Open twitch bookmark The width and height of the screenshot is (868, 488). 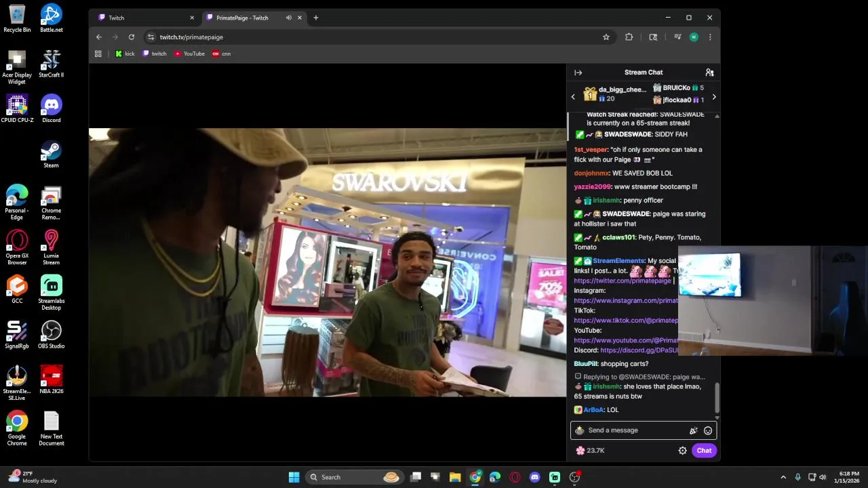pos(155,54)
